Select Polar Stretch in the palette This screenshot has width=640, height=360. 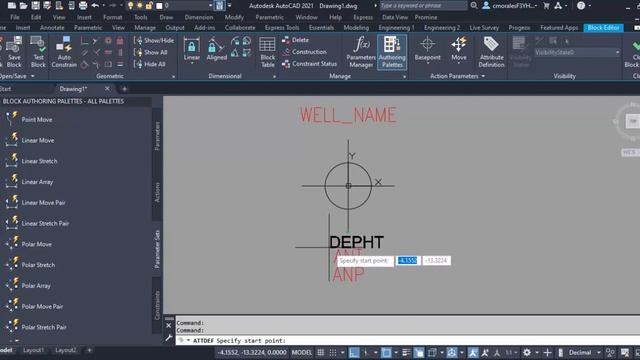pyautogui.click(x=30, y=265)
